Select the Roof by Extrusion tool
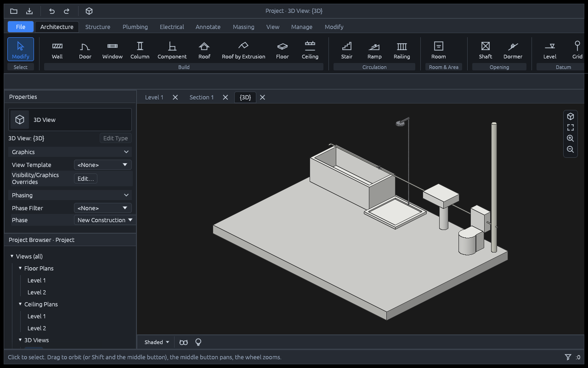The width and height of the screenshot is (588, 368). click(x=243, y=50)
